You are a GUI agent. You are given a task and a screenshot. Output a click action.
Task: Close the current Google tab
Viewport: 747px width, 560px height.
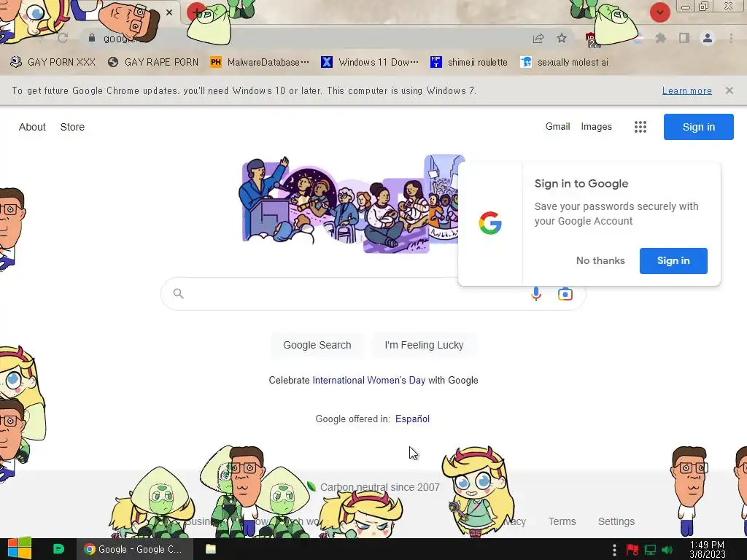click(169, 12)
